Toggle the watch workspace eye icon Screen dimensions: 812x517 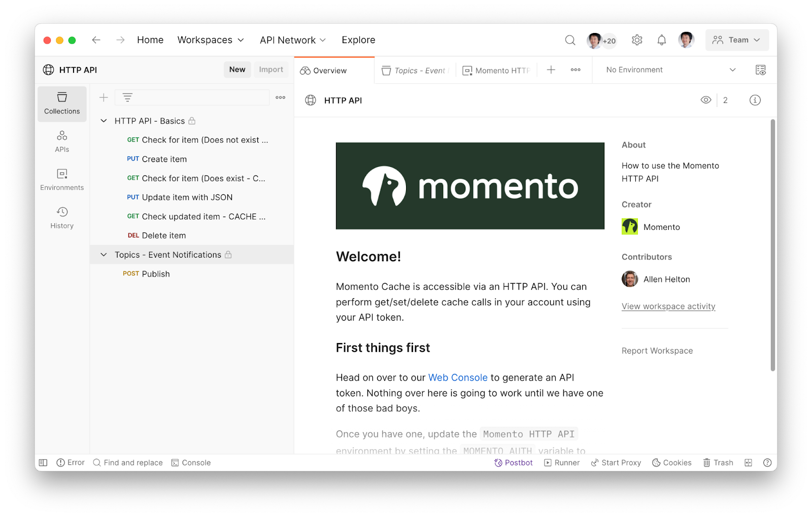pos(705,100)
